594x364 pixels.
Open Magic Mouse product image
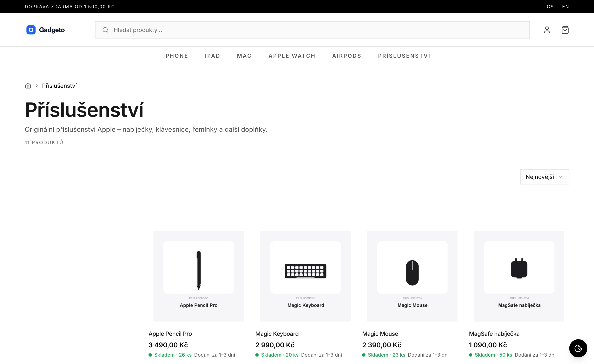coord(412,276)
